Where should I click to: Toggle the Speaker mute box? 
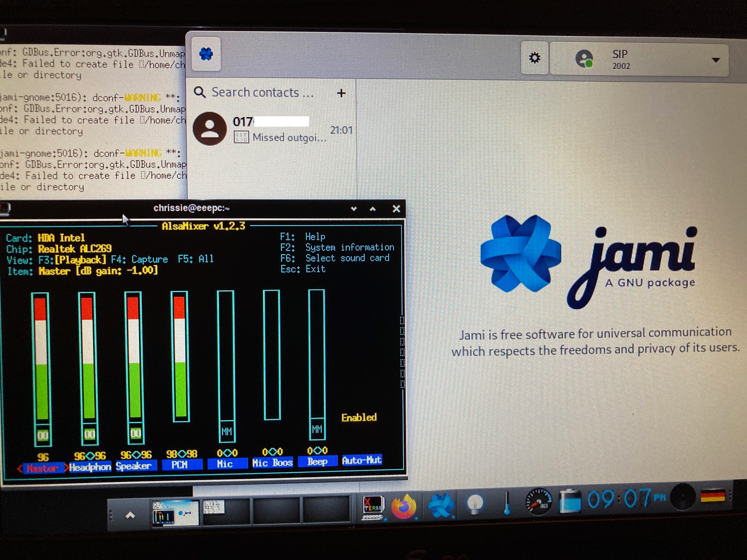point(136,433)
